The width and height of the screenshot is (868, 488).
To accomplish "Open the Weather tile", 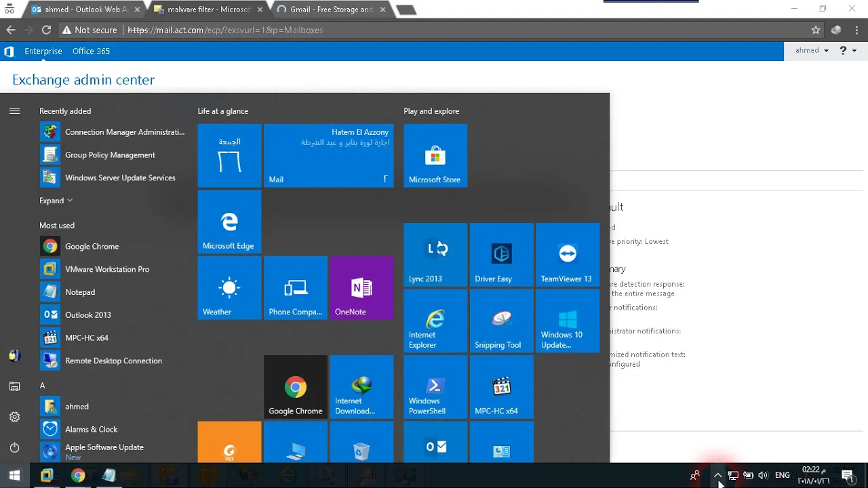I will click(229, 287).
